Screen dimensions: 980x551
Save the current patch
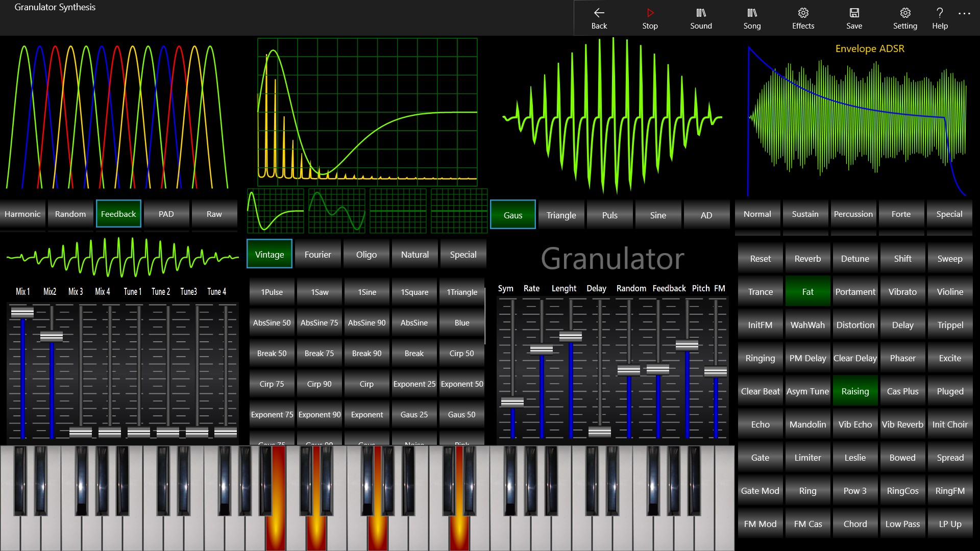854,18
